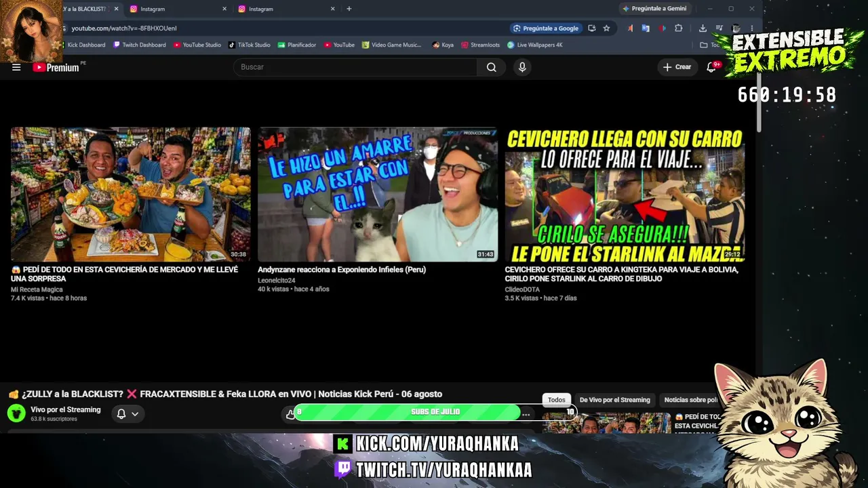Open the sidebar cevichería thumbnail under Todos
This screenshot has width=868, height=488.
click(606, 423)
